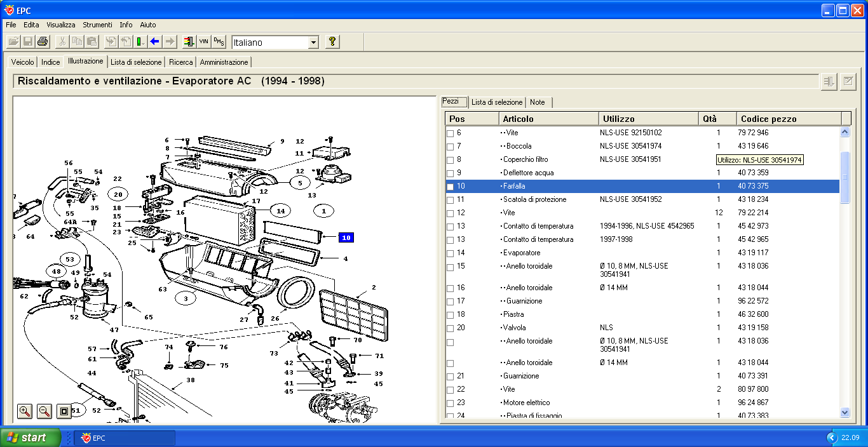Zoom out of the illustration
The height and width of the screenshot is (447, 868).
click(44, 411)
